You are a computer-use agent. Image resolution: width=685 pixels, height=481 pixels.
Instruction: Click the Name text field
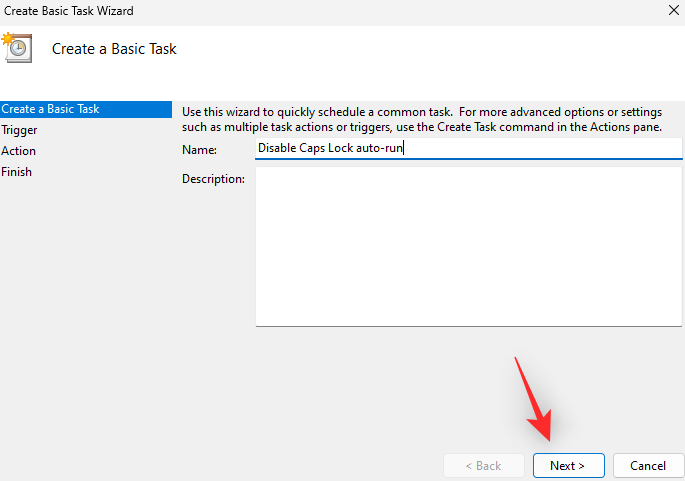[468, 148]
